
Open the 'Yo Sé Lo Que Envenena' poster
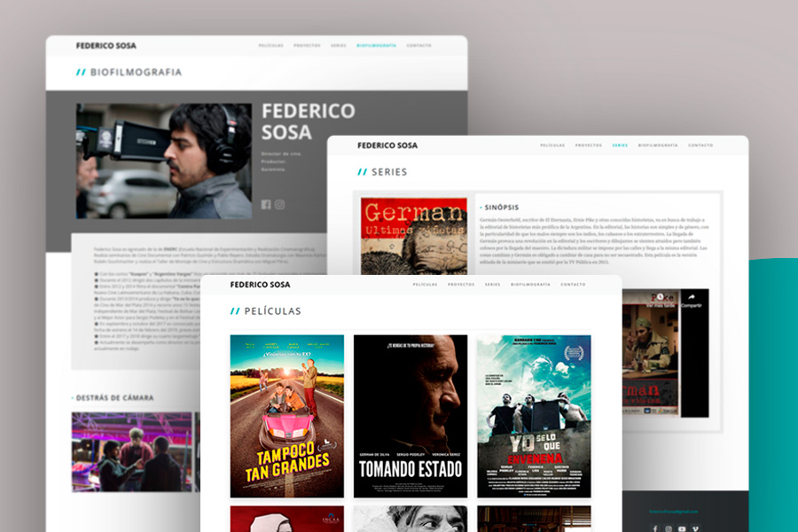534,416
